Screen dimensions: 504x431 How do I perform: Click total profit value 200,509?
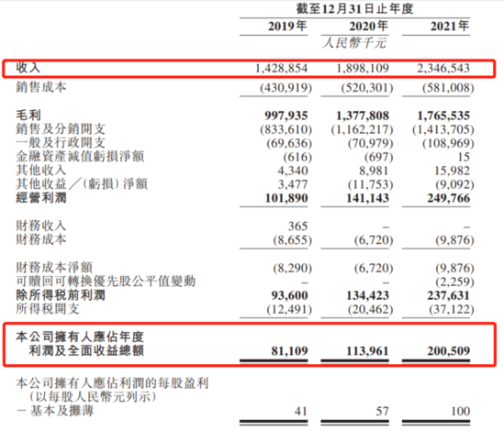(448, 351)
